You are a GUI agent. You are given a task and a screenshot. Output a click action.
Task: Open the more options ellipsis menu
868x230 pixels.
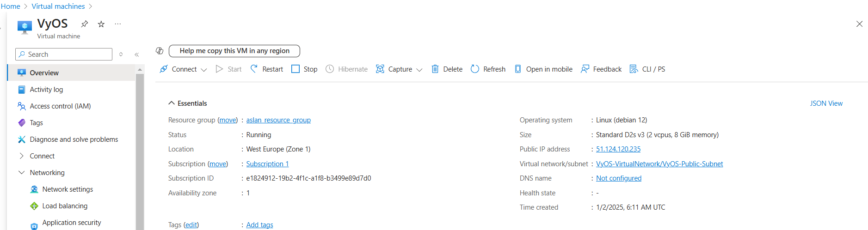coord(118,24)
